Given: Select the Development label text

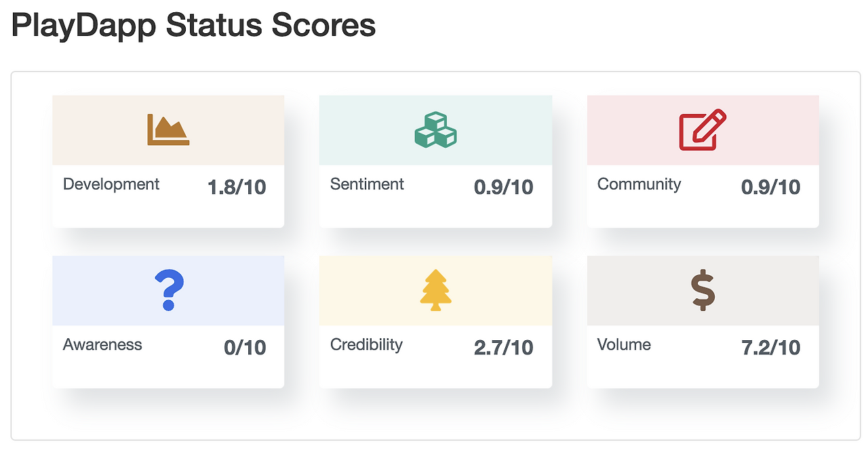Looking at the screenshot, I should coord(111,184).
